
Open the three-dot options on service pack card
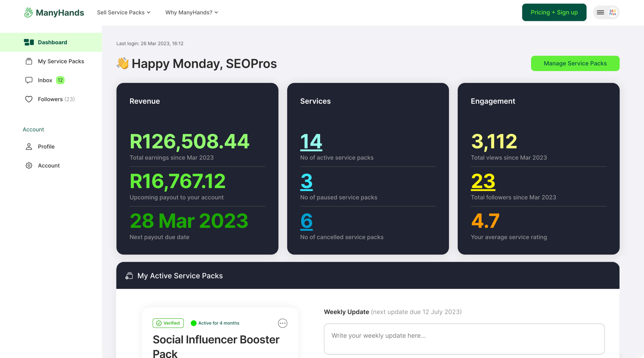pos(283,323)
